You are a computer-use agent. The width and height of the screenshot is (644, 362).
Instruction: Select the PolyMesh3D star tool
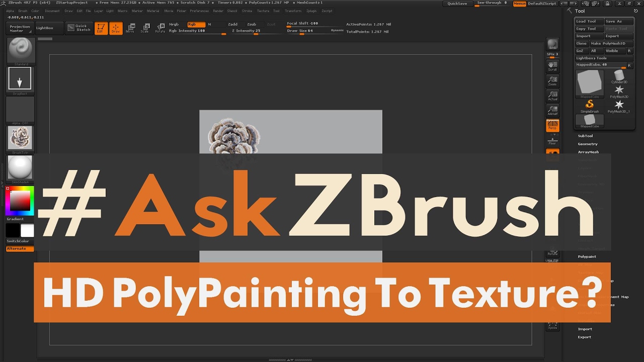[x=619, y=91]
